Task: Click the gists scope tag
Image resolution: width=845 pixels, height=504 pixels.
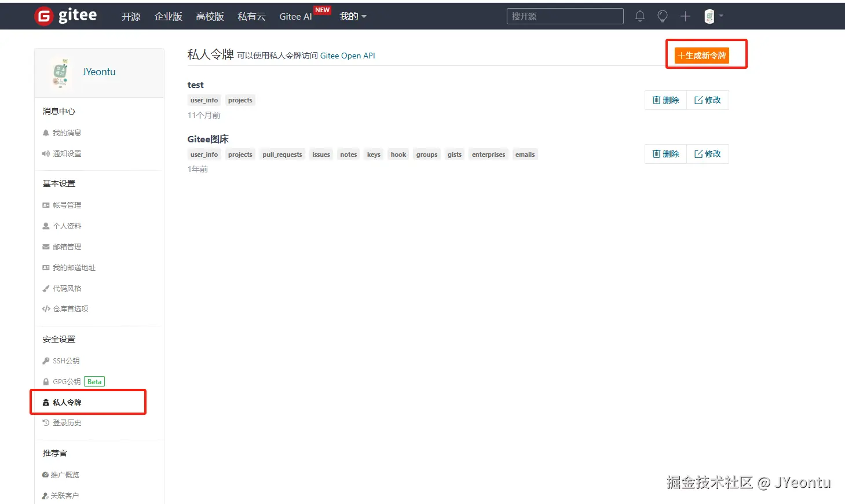Action: pyautogui.click(x=455, y=154)
